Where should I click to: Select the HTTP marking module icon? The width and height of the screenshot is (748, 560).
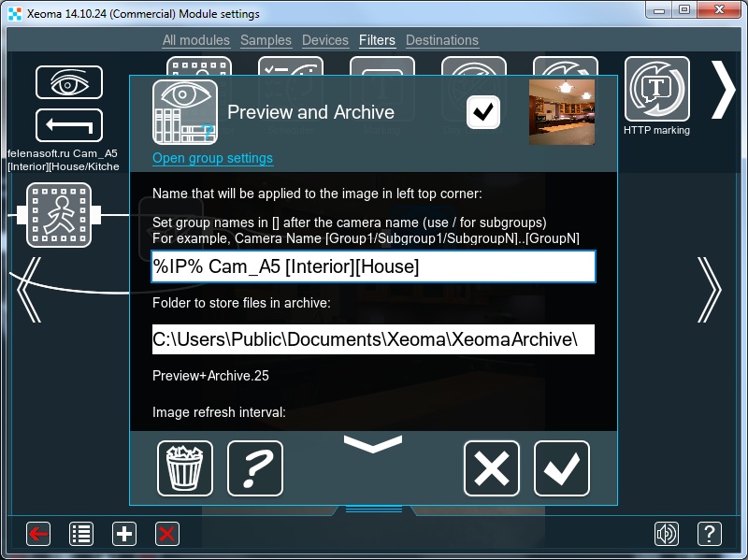point(657,89)
